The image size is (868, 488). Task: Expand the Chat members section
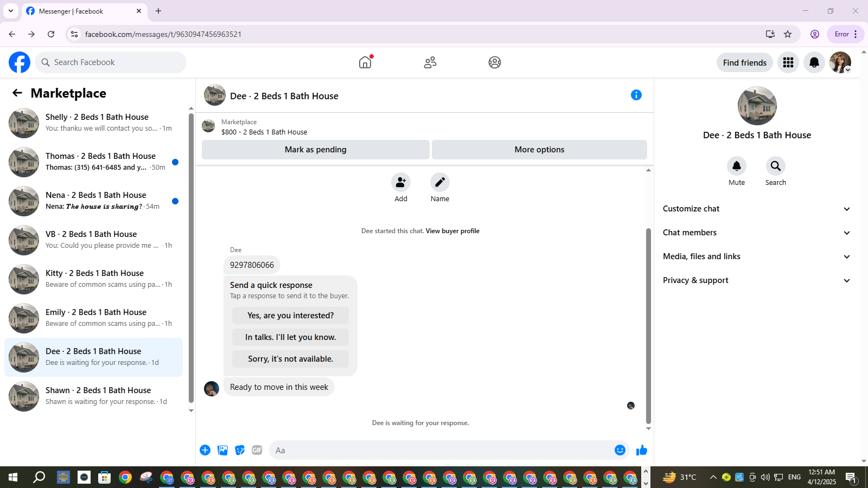tap(757, 233)
